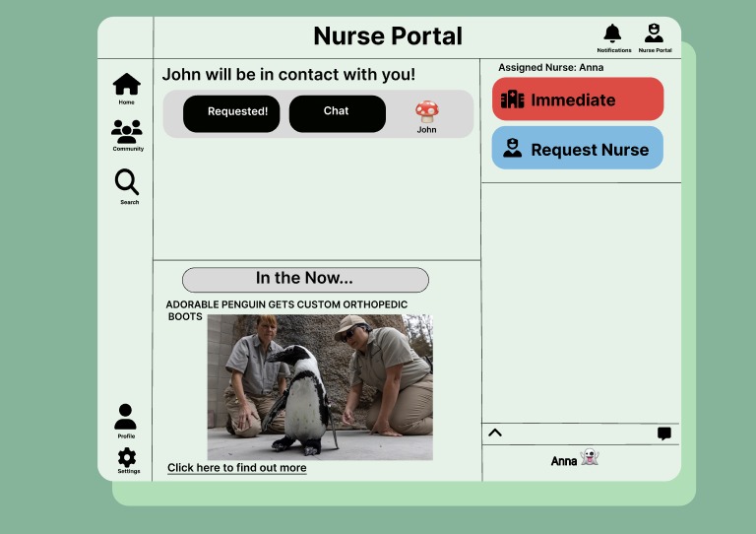Click the Adorable Penguin headline text
Viewport: 756px width, 534px height.
[x=286, y=310]
